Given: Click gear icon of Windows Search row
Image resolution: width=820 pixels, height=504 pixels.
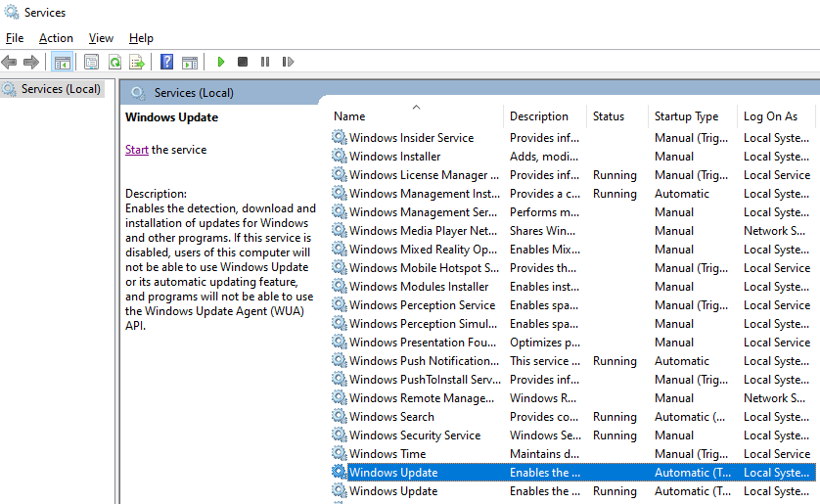Looking at the screenshot, I should (340, 416).
